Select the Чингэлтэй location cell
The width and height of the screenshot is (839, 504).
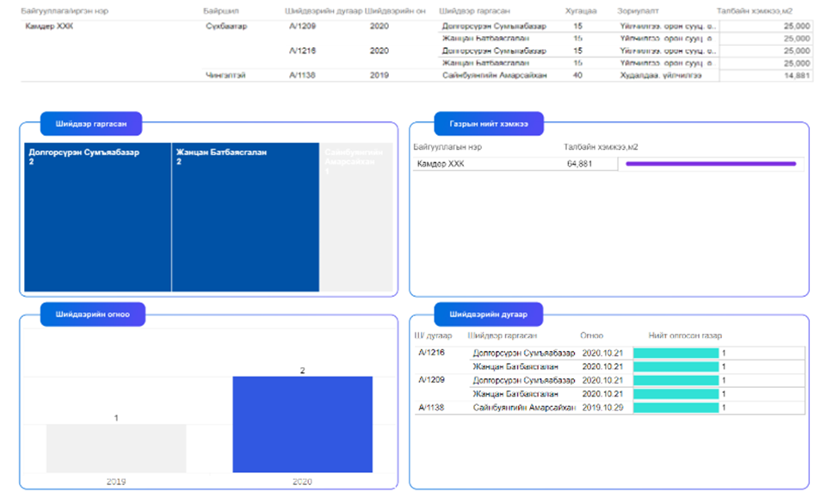click(x=225, y=76)
